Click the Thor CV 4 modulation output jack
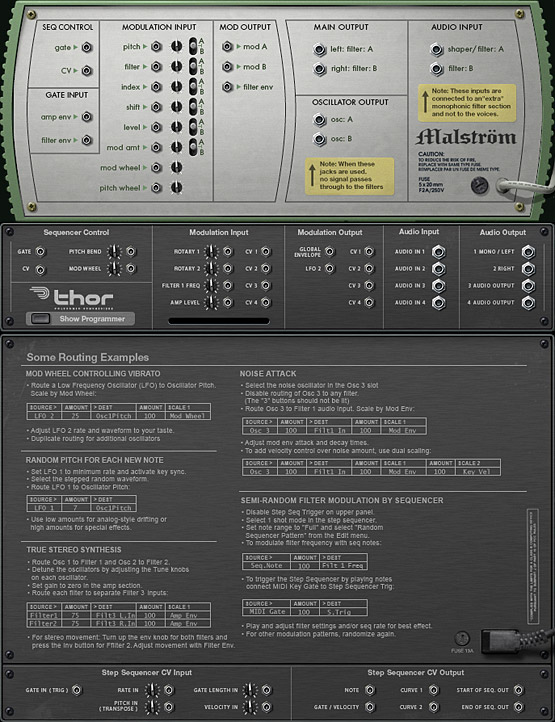Screen dimensions: 555x722 coord(369,303)
